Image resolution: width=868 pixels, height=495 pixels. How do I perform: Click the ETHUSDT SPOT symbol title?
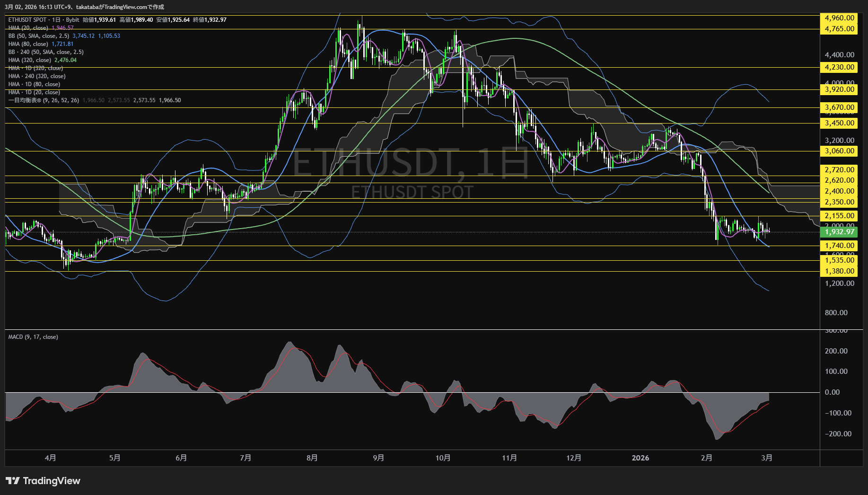coord(27,20)
